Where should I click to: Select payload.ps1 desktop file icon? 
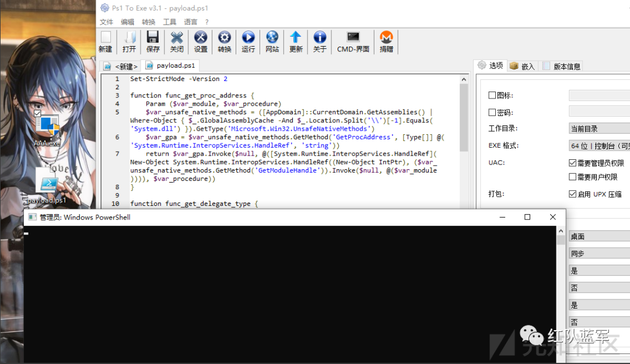tap(47, 185)
